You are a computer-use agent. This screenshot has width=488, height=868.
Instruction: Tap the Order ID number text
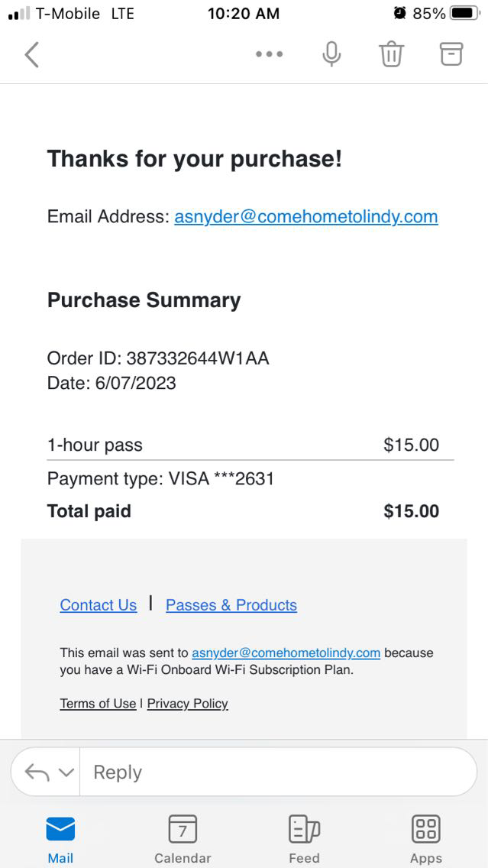tap(197, 358)
